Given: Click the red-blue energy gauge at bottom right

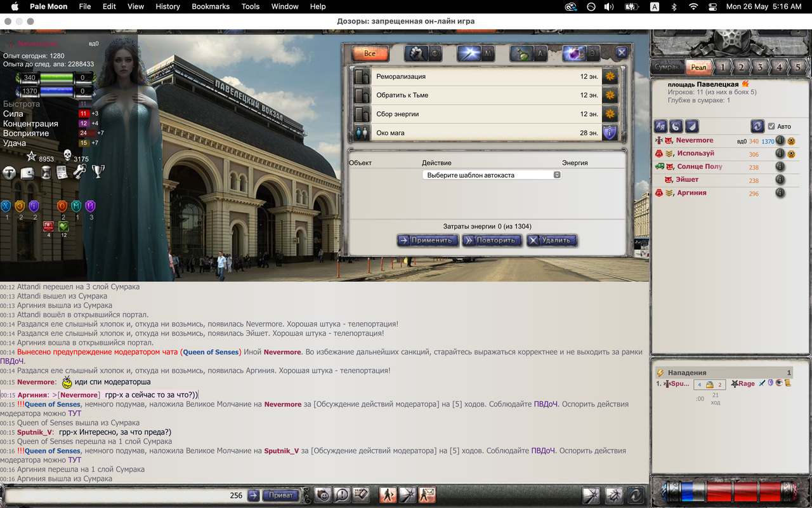Looking at the screenshot, I should tap(730, 492).
